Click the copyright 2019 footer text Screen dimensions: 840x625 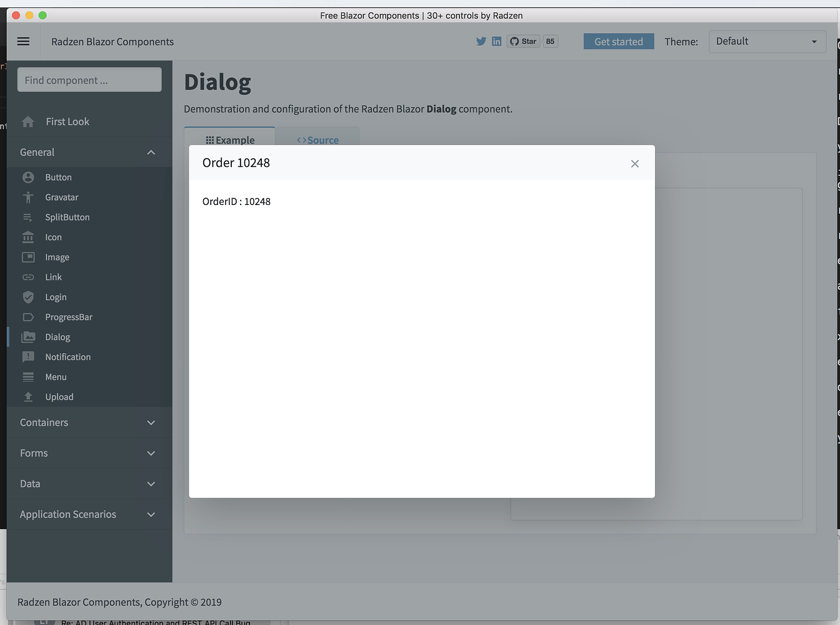119,602
